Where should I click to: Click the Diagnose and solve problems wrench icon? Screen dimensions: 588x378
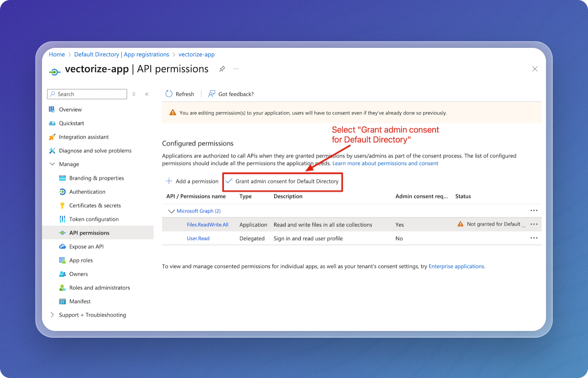[x=52, y=151]
